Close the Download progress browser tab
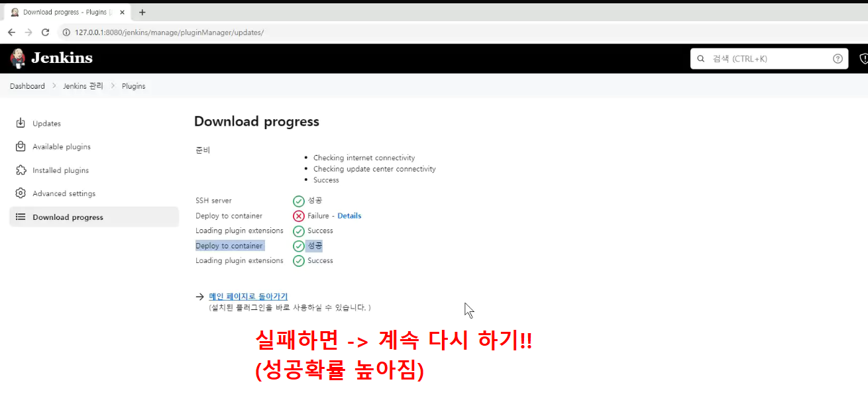This screenshot has width=868, height=408. coord(122,12)
